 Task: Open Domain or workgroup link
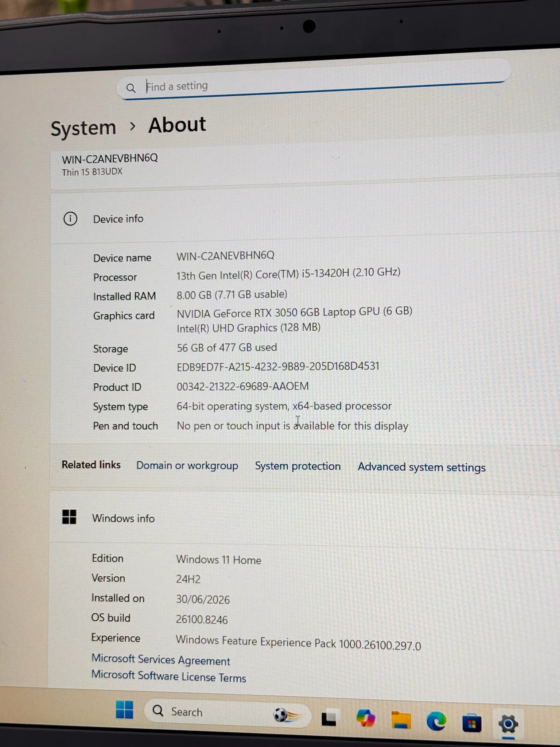187,466
